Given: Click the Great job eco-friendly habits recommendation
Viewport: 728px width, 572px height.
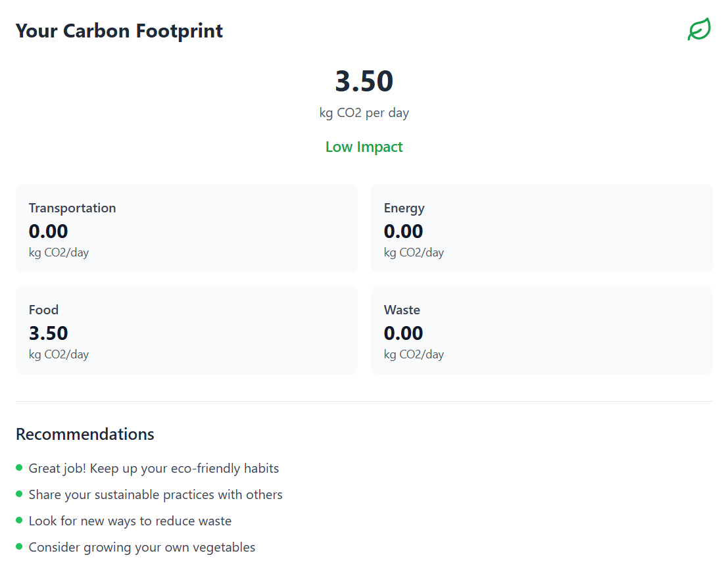Looking at the screenshot, I should point(154,468).
